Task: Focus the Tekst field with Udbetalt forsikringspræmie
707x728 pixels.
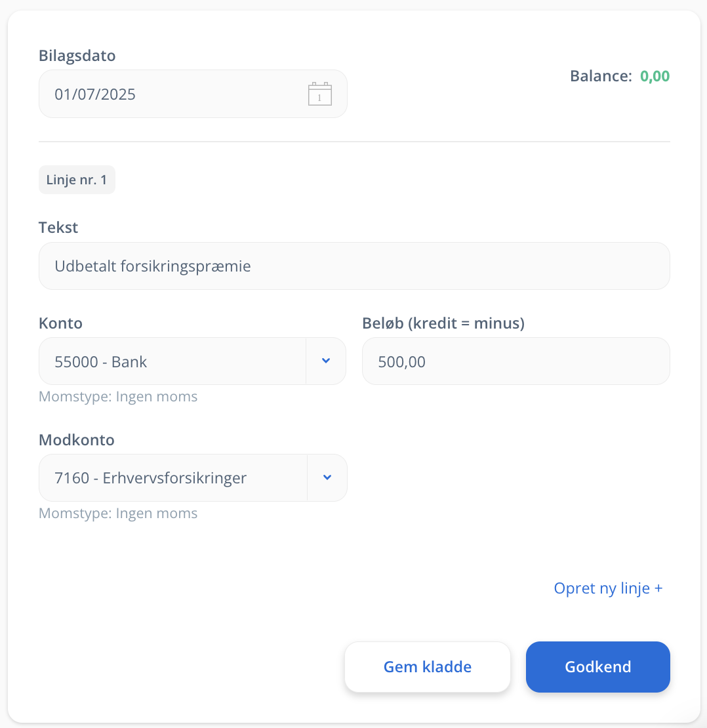Action: tap(354, 266)
